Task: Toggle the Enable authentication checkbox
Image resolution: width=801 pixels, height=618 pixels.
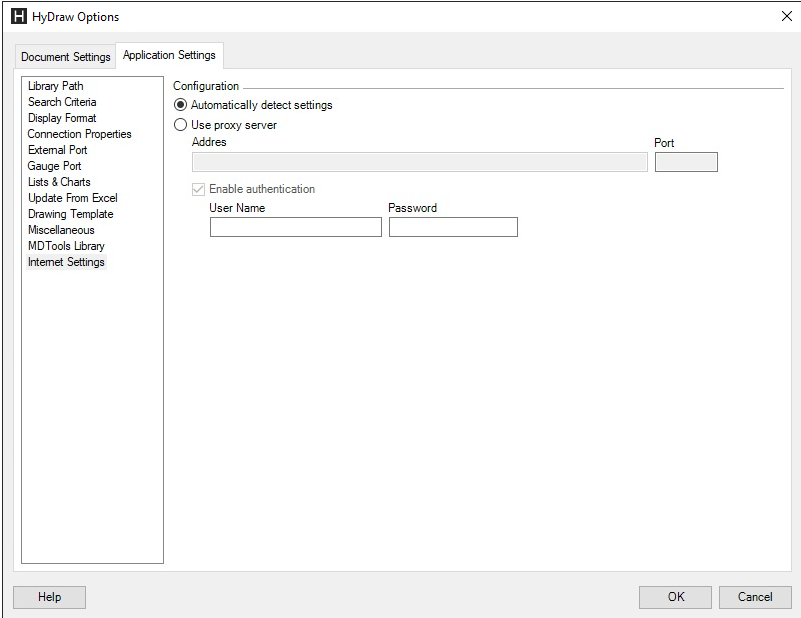Action: pos(196,189)
